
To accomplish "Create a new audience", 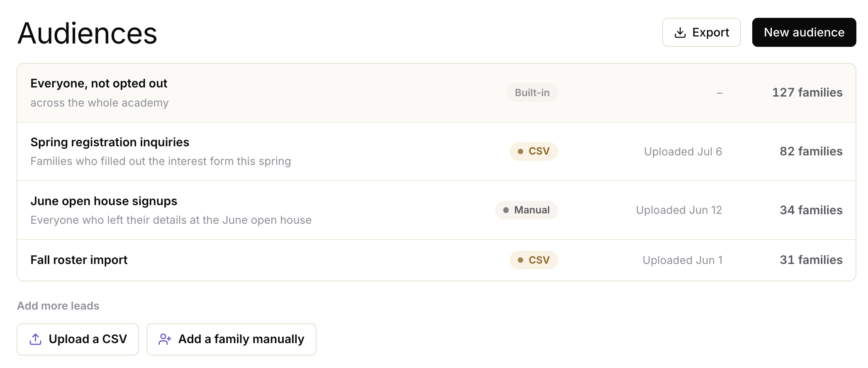I will point(804,32).
